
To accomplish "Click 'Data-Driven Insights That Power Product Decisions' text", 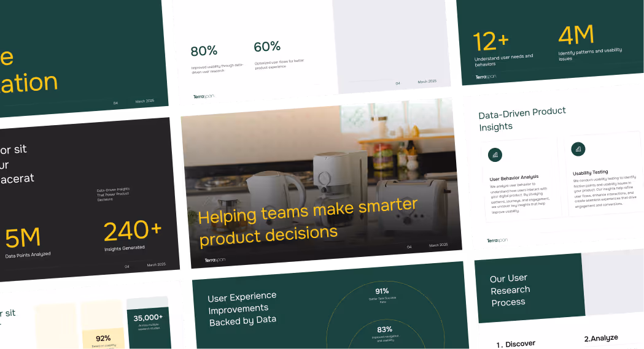I will click(113, 194).
